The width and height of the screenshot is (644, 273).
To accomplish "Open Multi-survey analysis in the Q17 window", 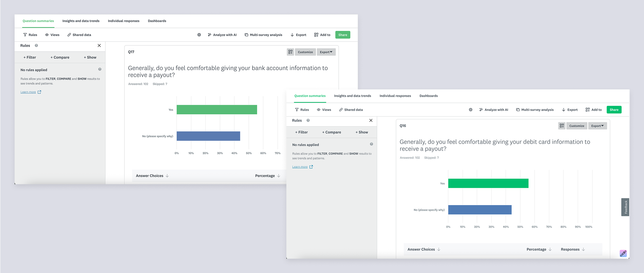I will pyautogui.click(x=263, y=35).
